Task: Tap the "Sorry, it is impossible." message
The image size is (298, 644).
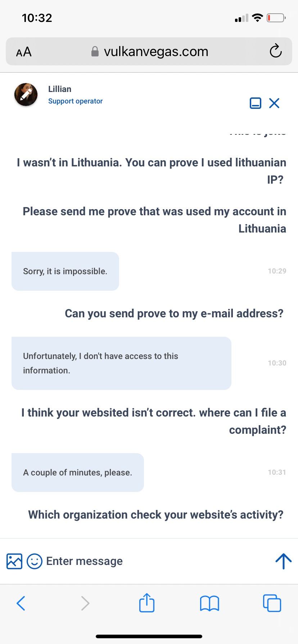Action: [x=65, y=271]
